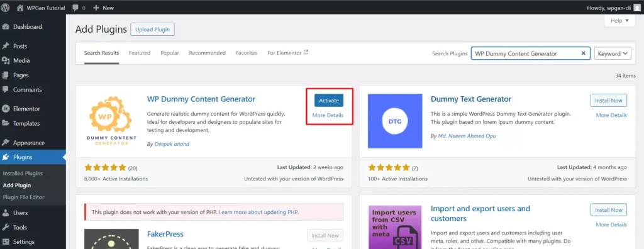This screenshot has width=644, height=249.
Task: Install Dummy Text Generator now
Action: (609, 100)
